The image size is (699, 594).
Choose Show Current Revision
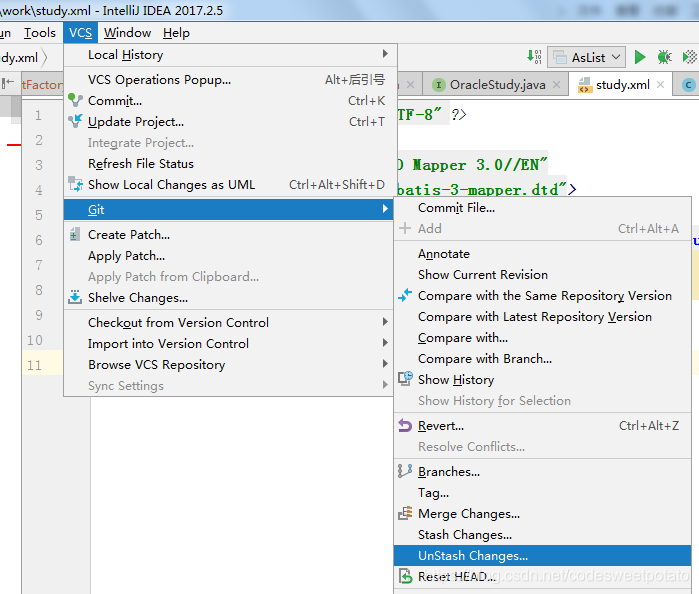click(543, 275)
